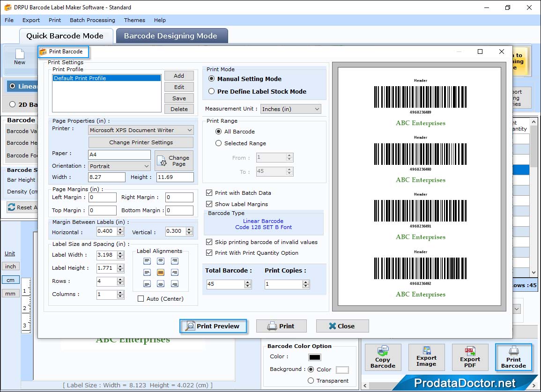Click the Left Margin input field
Image resolution: width=541 pixels, height=392 pixels.
tap(103, 197)
